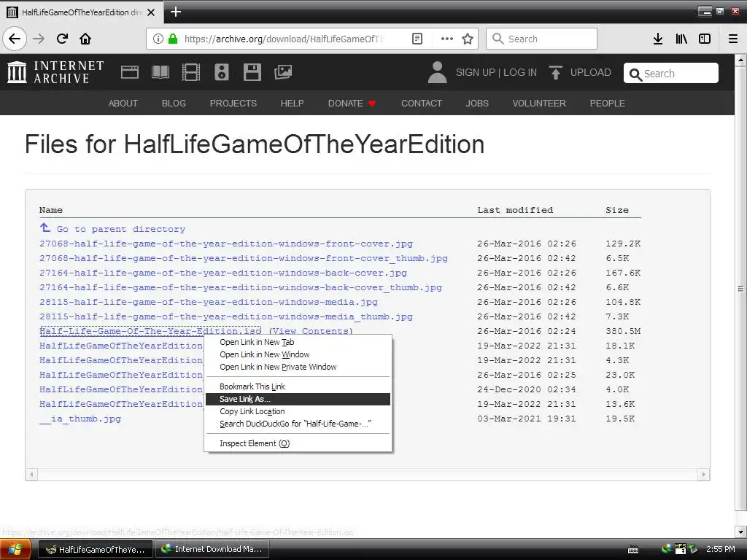Click the Internet Archive logo
Image resolution: width=747 pixels, height=560 pixels.
(x=55, y=72)
